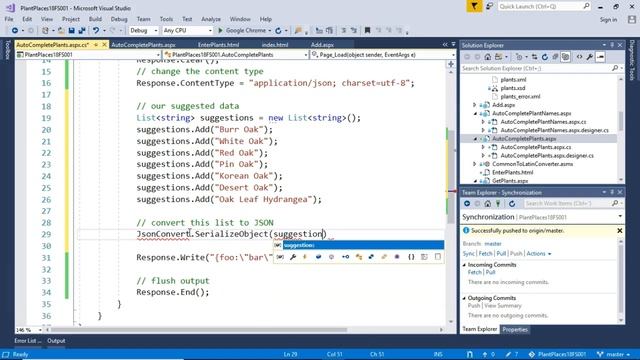Click the Undo arrow in the toolbar
Image resolution: width=640 pixels, height=360 pixels.
96,31
